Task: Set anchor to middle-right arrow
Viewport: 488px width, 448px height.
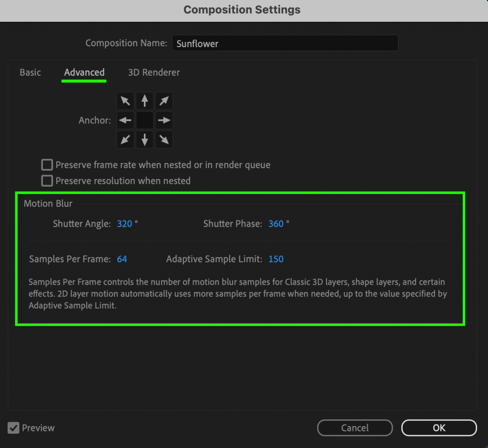Action: click(x=164, y=120)
